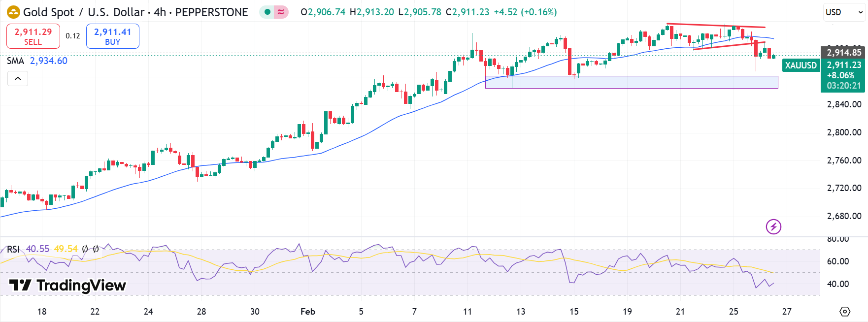Click the Feb date axis label
868x322 pixels.
point(308,312)
